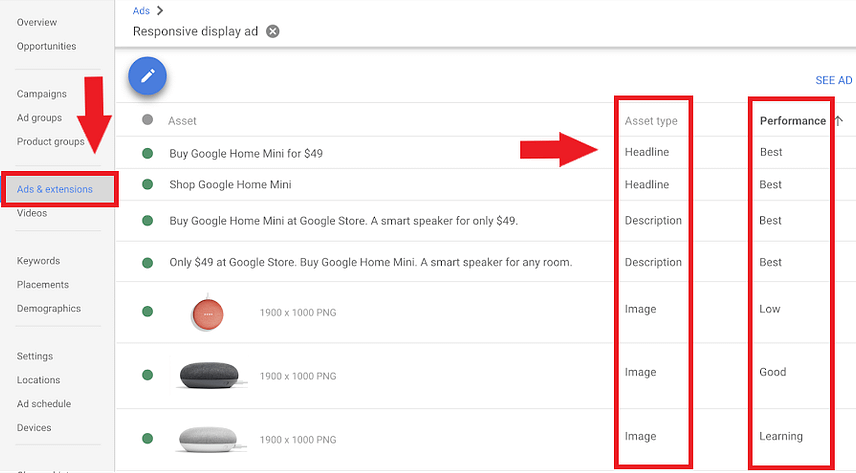Click the SEE AD link
The height and width of the screenshot is (473, 856).
[833, 81]
